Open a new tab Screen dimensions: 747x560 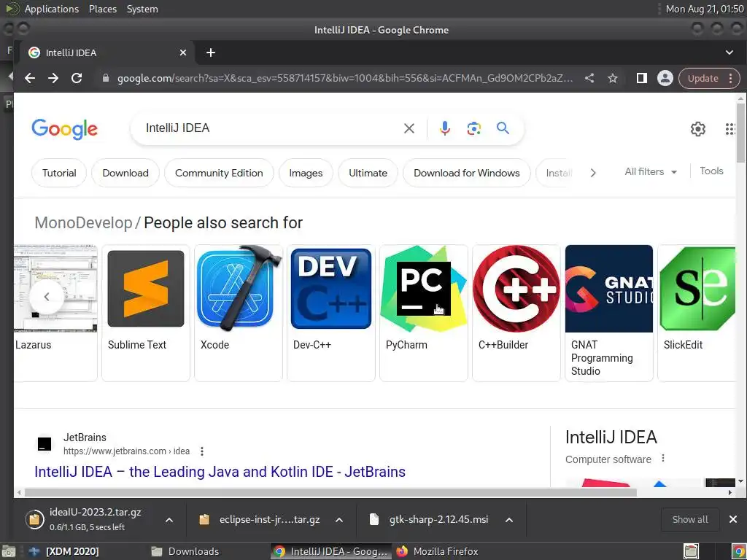coord(211,52)
